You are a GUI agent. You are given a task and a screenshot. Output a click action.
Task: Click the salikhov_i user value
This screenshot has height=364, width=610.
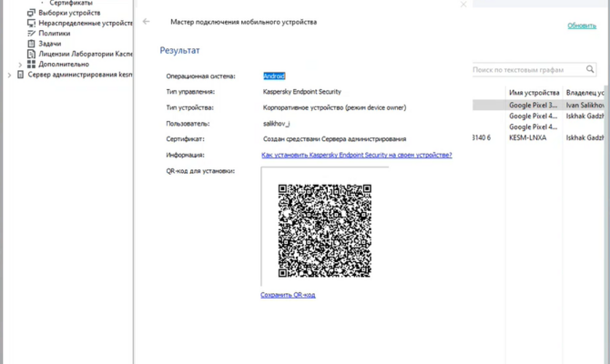point(276,124)
